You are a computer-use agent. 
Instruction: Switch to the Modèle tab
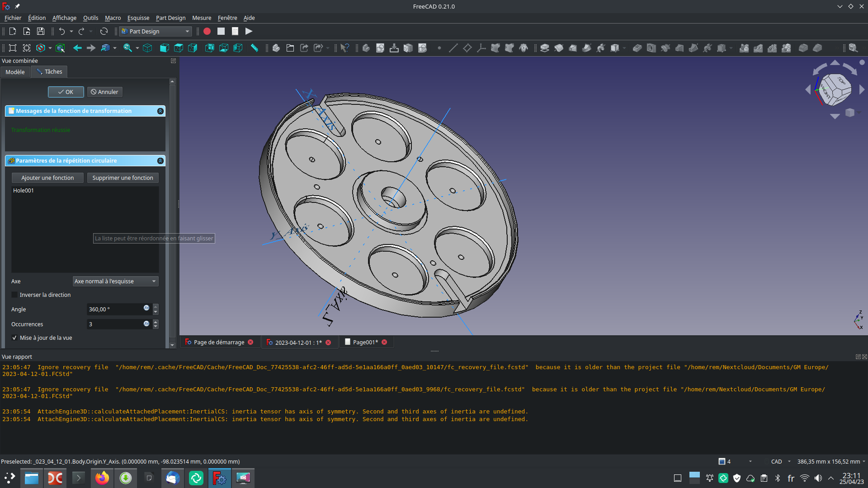point(15,71)
